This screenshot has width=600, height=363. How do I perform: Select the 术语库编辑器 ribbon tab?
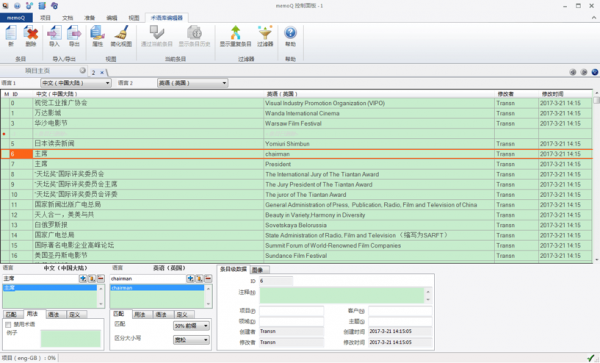click(x=166, y=18)
